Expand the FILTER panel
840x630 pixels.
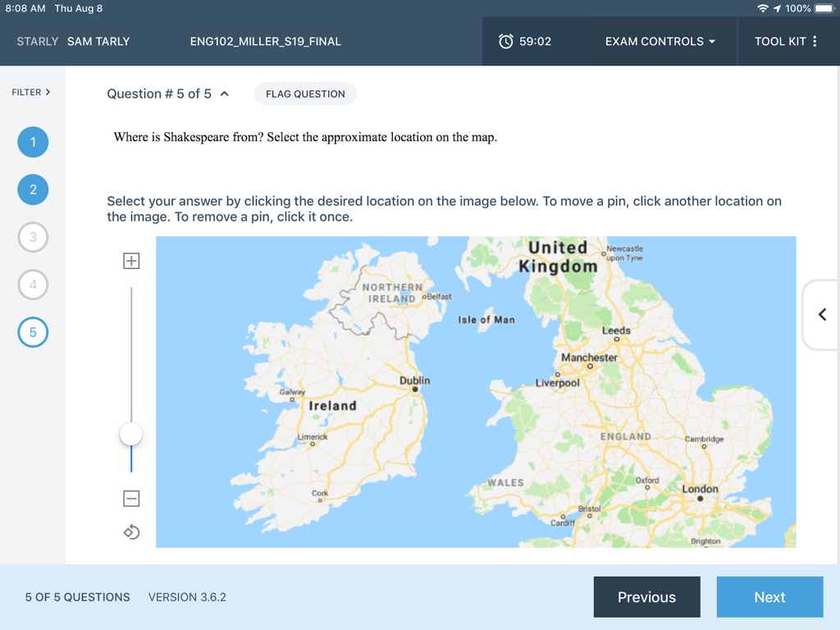(31, 92)
